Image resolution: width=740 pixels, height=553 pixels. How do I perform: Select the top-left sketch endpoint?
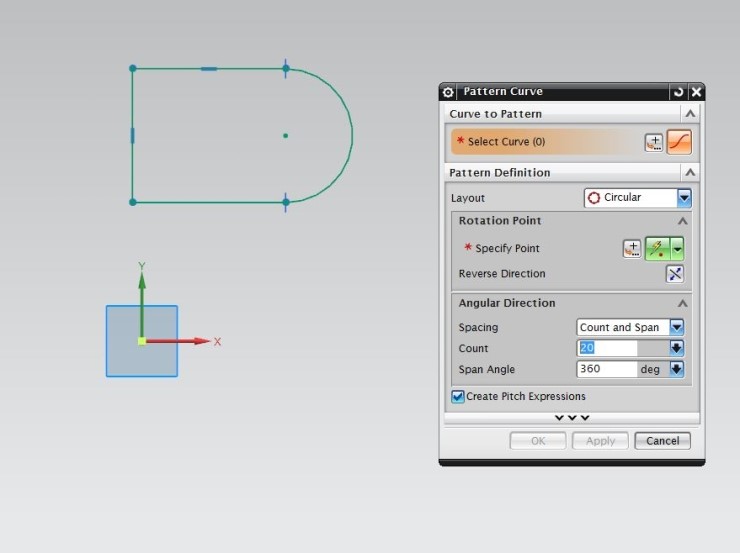(x=133, y=68)
